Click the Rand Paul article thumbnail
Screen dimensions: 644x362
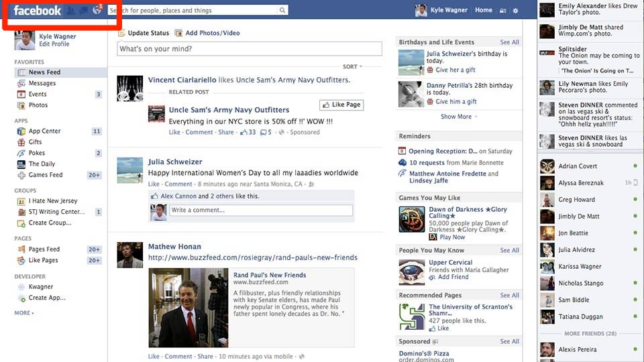click(188, 308)
